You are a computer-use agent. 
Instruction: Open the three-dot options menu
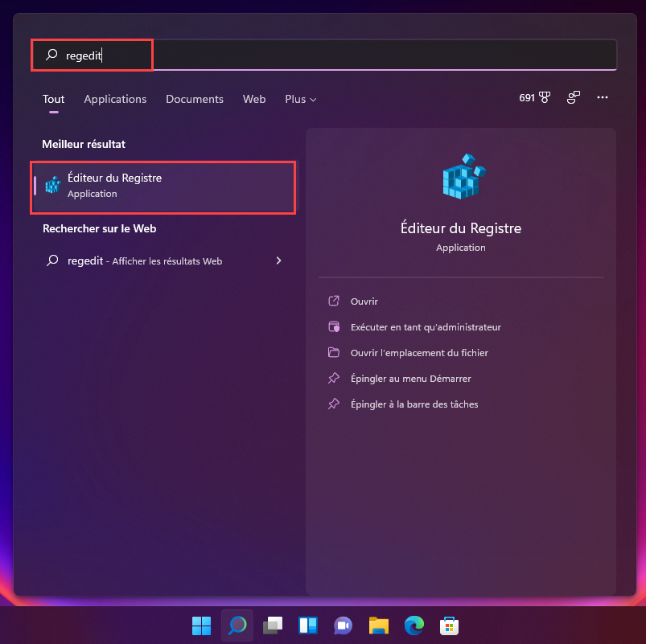(x=602, y=97)
